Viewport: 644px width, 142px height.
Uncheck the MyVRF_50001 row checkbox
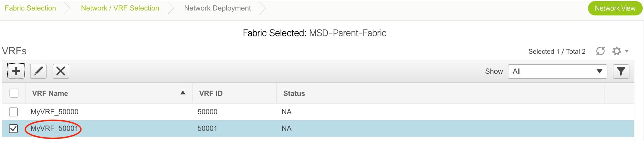click(13, 129)
